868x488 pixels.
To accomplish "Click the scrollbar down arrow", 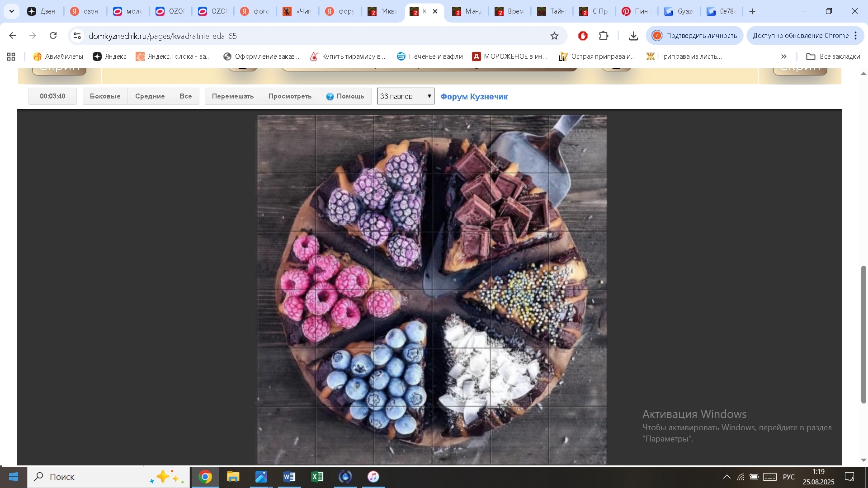I will tap(863, 460).
